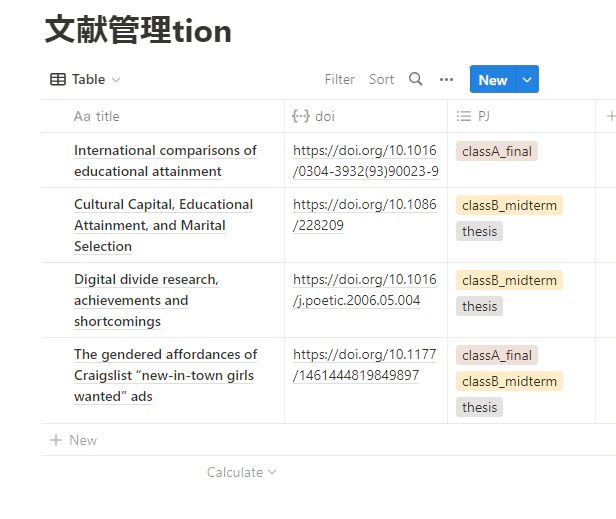Click the PJ column header

[x=521, y=116]
